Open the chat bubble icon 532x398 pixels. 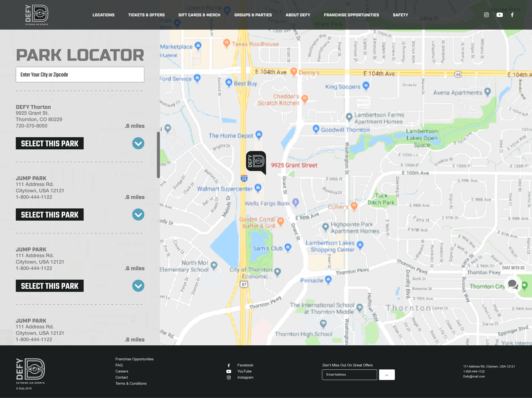point(513,284)
